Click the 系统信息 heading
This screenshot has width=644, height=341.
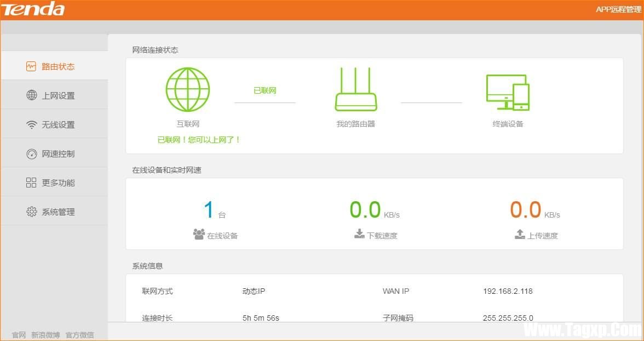point(147,266)
